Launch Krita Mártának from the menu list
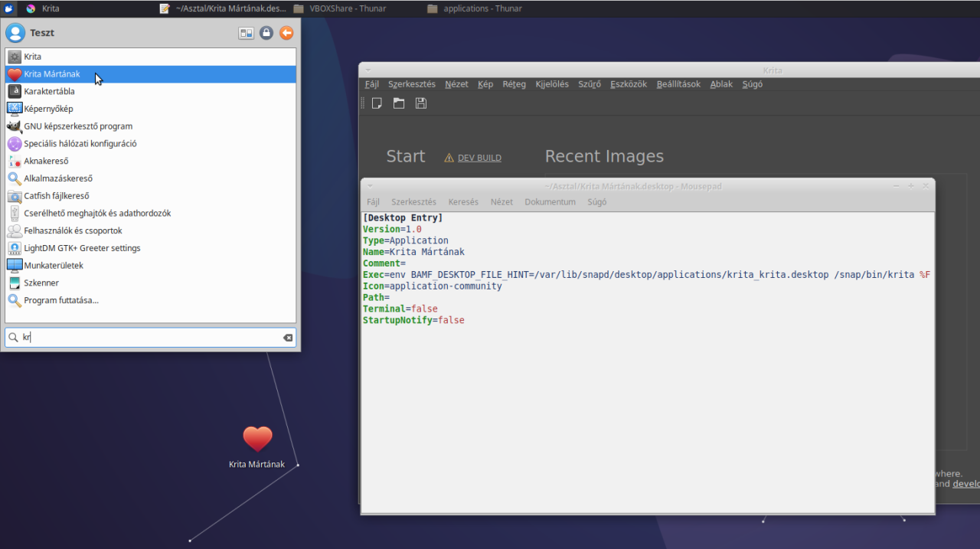 point(151,74)
